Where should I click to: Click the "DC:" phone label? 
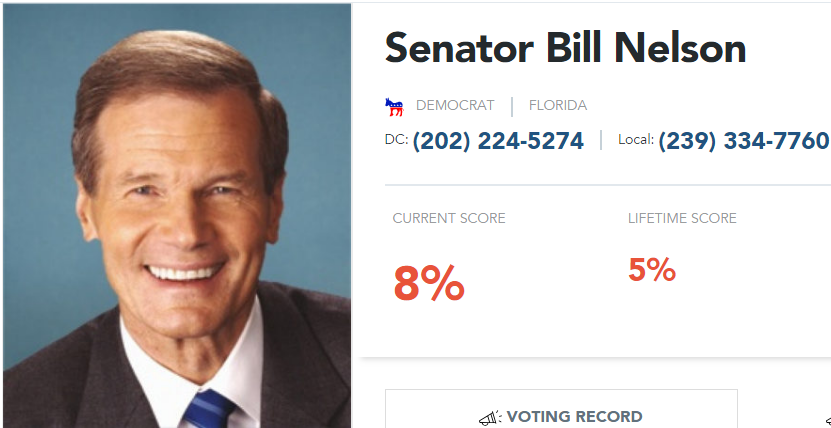coord(396,140)
